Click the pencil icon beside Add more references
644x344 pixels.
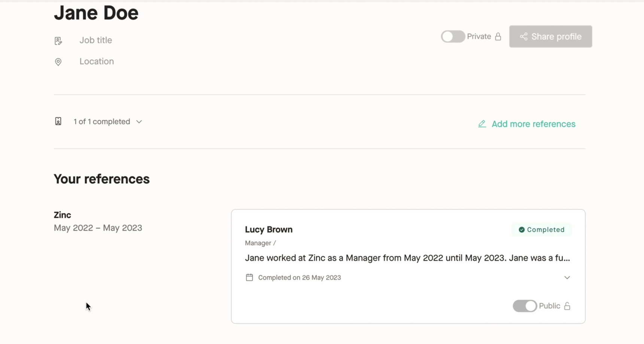[482, 124]
